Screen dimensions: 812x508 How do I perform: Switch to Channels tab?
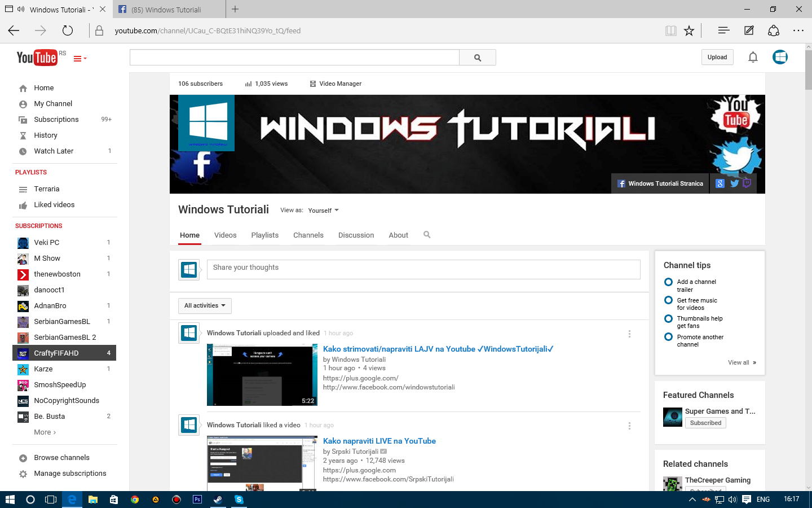(x=308, y=235)
